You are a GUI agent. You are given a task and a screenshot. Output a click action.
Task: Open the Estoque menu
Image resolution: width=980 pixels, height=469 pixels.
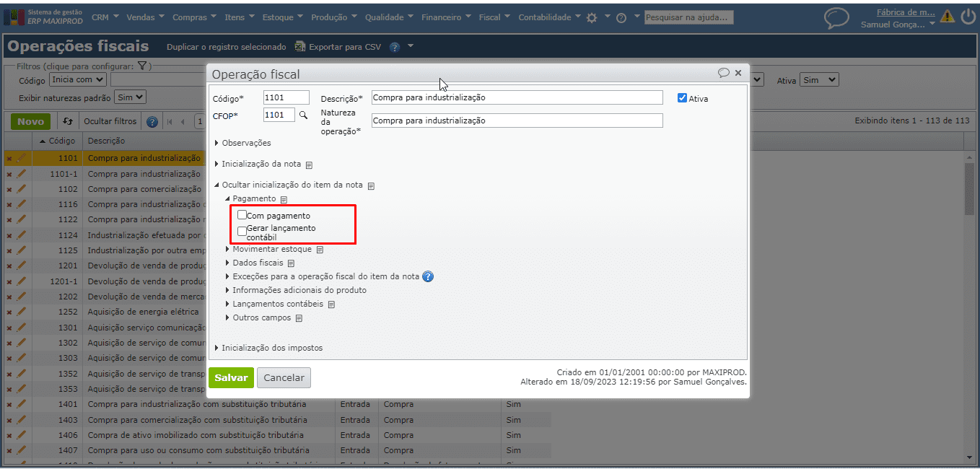pos(283,17)
